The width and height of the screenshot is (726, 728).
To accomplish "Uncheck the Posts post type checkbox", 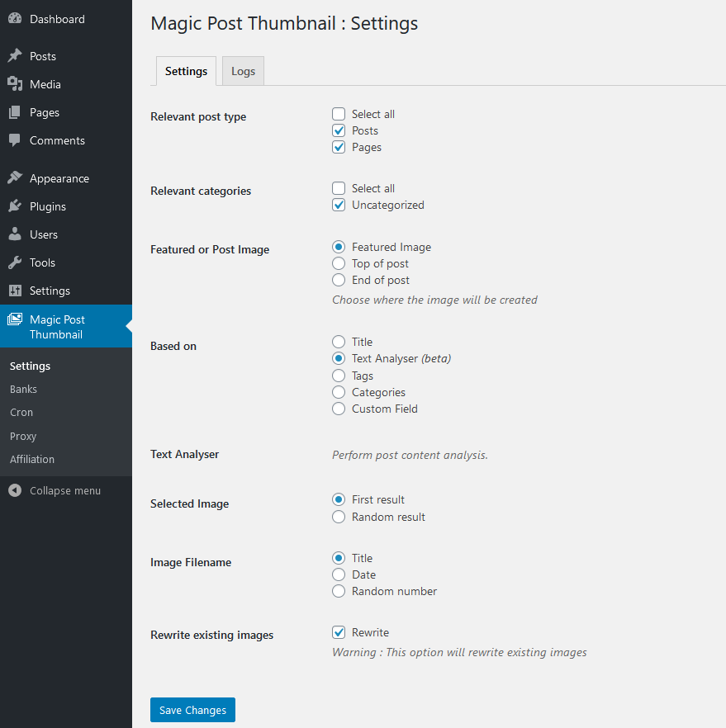I will (x=339, y=130).
